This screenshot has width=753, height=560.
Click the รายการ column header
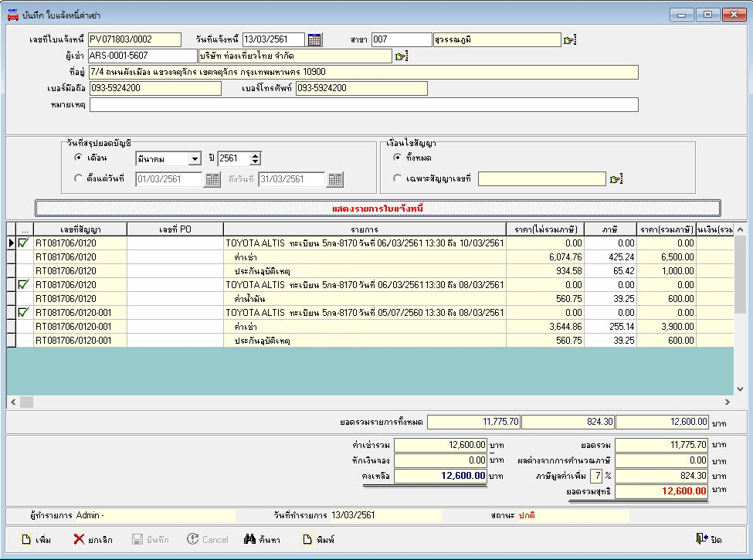(365, 229)
